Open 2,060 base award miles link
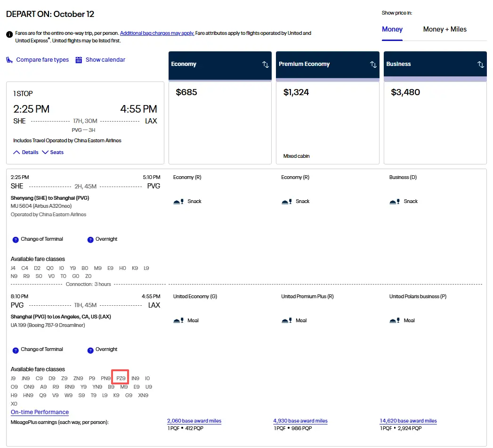Screen dimensions: 493x448 (x=194, y=421)
